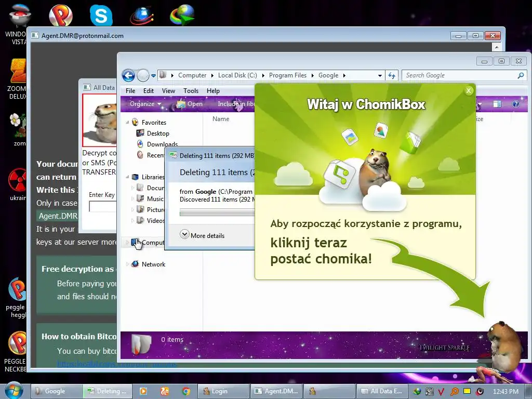Click the red V tray icon

click(x=441, y=392)
